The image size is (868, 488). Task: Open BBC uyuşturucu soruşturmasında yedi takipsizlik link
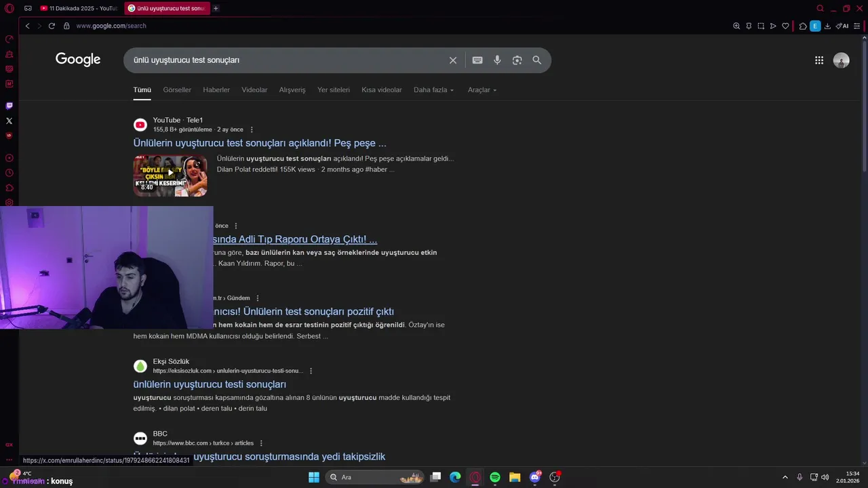coord(290,457)
